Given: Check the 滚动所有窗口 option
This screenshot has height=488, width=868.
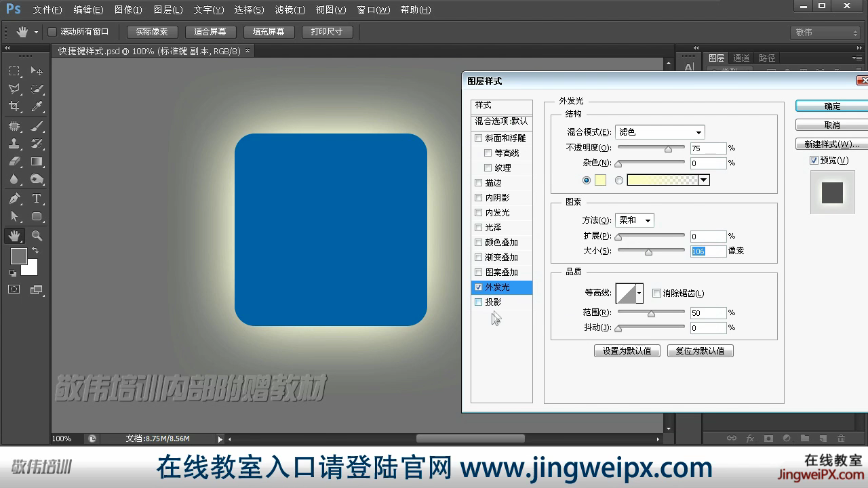Looking at the screenshot, I should (52, 32).
